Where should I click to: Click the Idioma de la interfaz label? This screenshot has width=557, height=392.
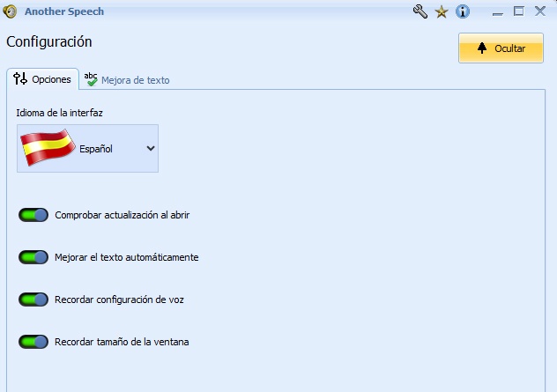coord(59,113)
